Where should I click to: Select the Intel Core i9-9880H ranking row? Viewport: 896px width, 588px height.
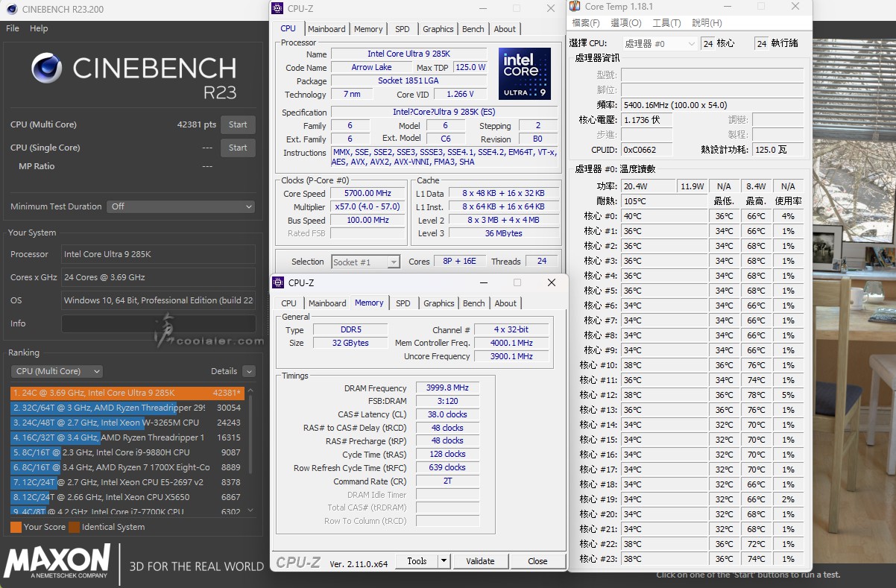(x=127, y=452)
